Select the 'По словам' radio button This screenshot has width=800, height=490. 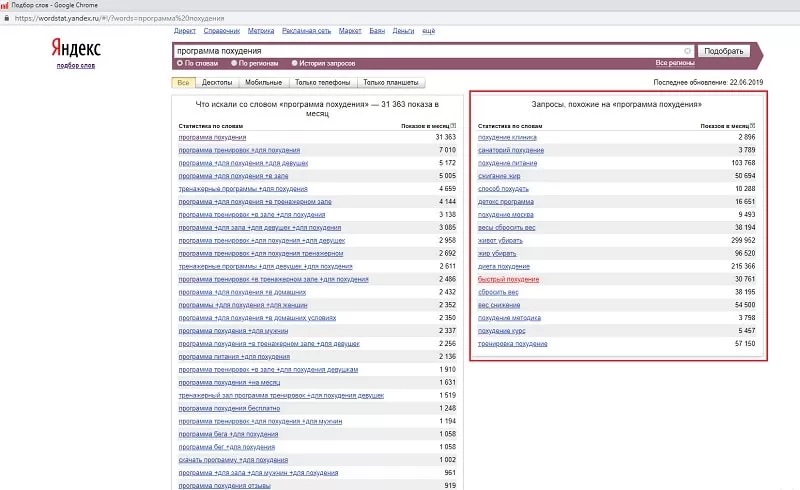[180, 63]
